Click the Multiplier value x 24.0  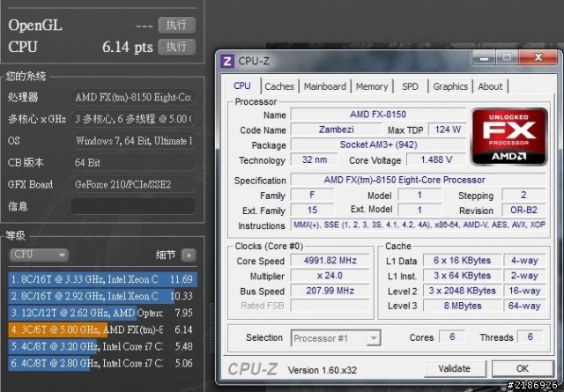330,276
